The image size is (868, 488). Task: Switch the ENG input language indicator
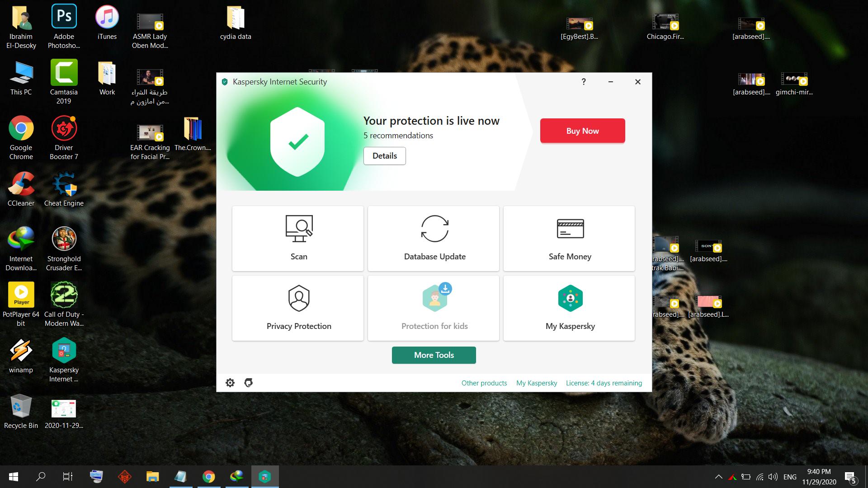pyautogui.click(x=790, y=477)
